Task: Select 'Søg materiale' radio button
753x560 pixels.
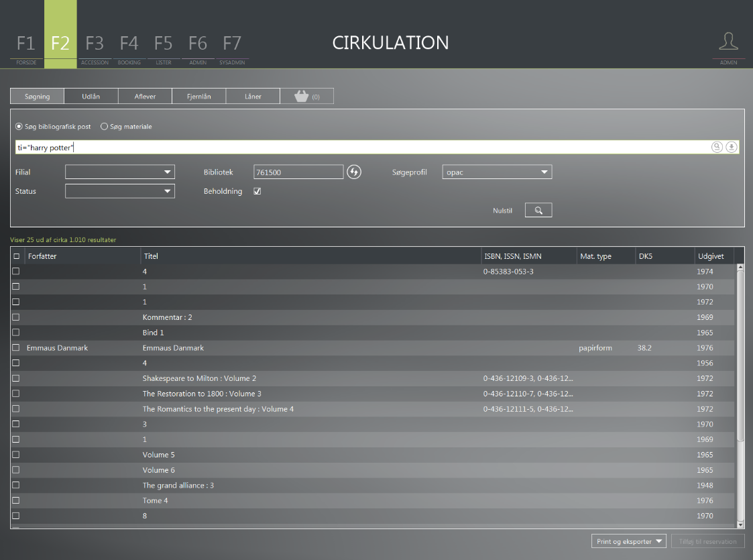Action: pos(104,126)
